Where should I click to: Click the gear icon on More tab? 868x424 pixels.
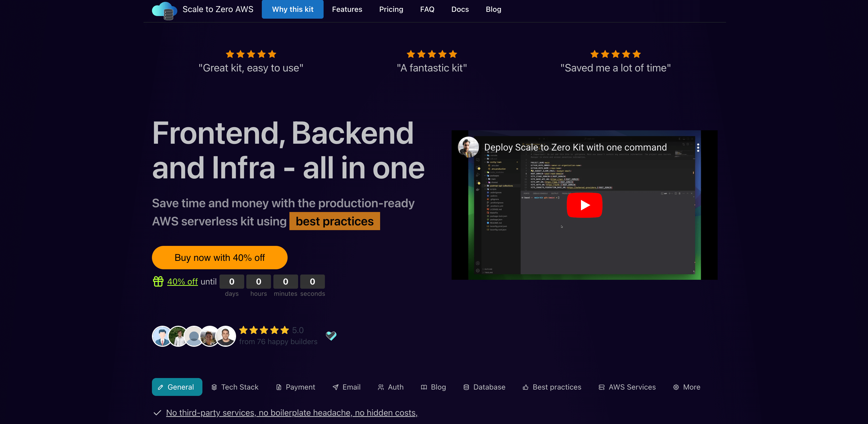[x=676, y=387]
